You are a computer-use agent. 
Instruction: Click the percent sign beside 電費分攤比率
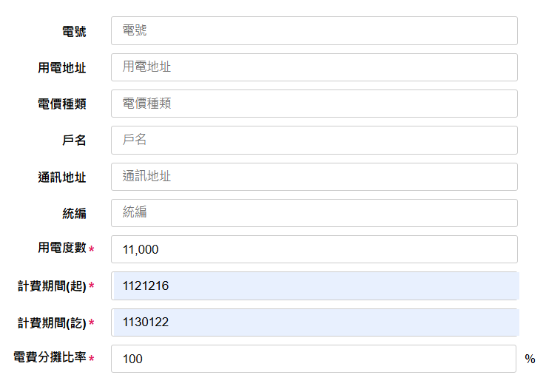pyautogui.click(x=530, y=359)
